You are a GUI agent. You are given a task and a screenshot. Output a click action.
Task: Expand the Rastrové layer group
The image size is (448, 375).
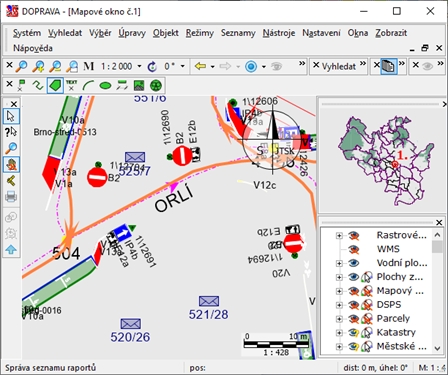coord(339,235)
